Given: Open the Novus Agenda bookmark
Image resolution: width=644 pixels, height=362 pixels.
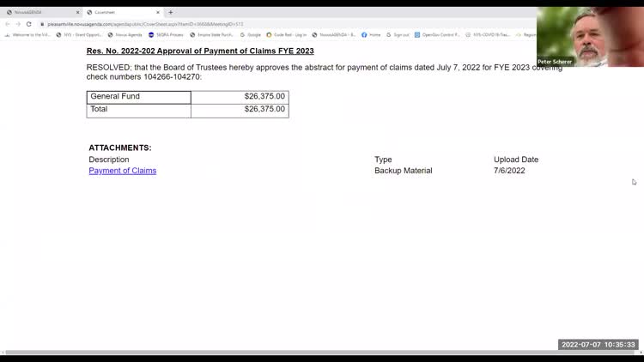Looking at the screenshot, I should click(x=125, y=35).
